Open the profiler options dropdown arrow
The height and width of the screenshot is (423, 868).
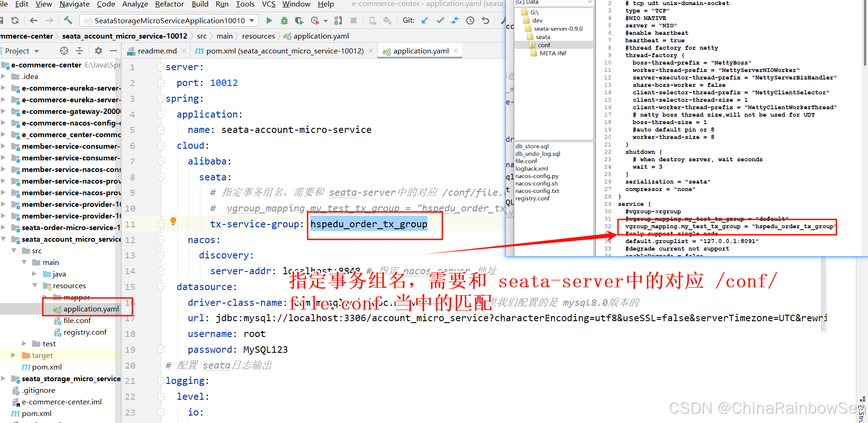coord(325,21)
